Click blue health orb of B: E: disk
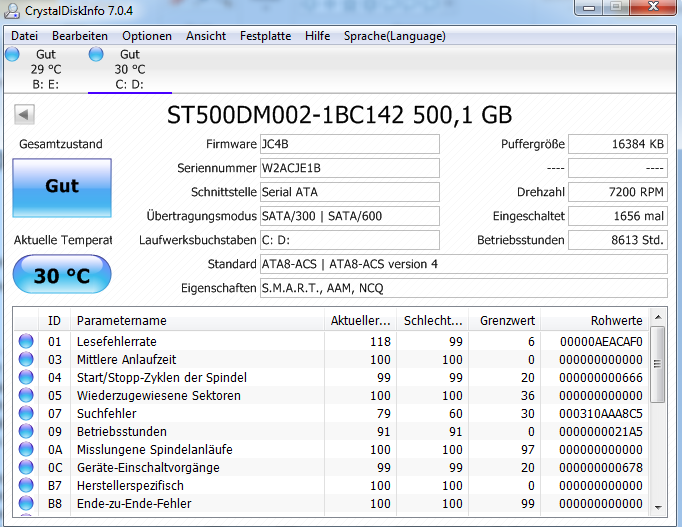 click(12, 54)
